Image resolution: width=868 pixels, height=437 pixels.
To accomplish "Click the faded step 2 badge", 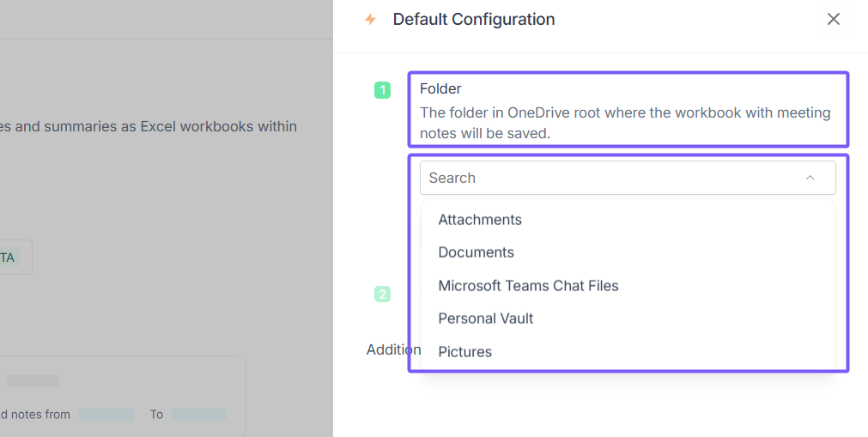I will pyautogui.click(x=382, y=294).
